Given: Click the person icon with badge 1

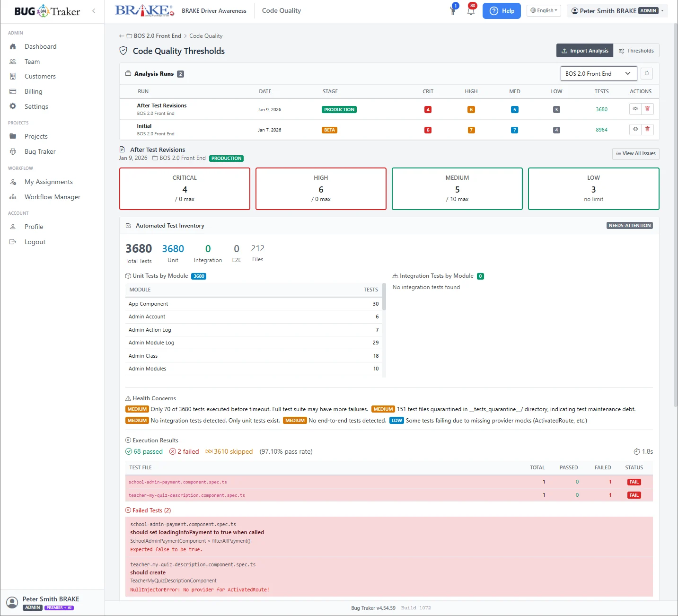Looking at the screenshot, I should [453, 10].
